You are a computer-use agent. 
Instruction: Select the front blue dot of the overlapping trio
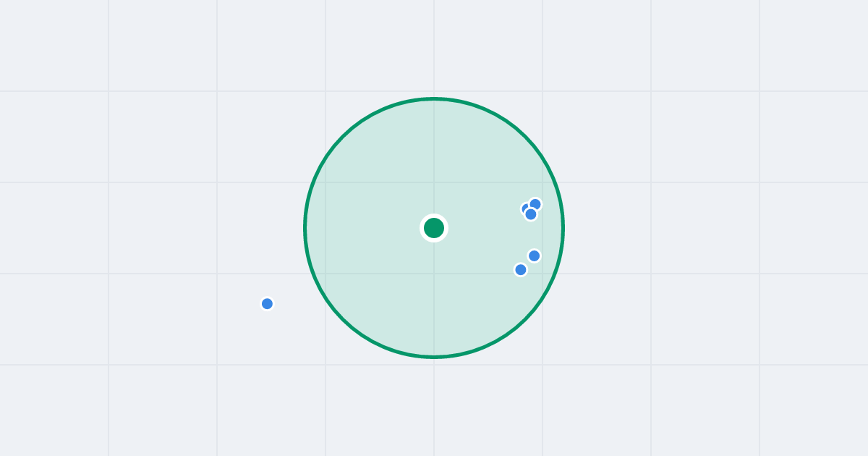pos(531,214)
